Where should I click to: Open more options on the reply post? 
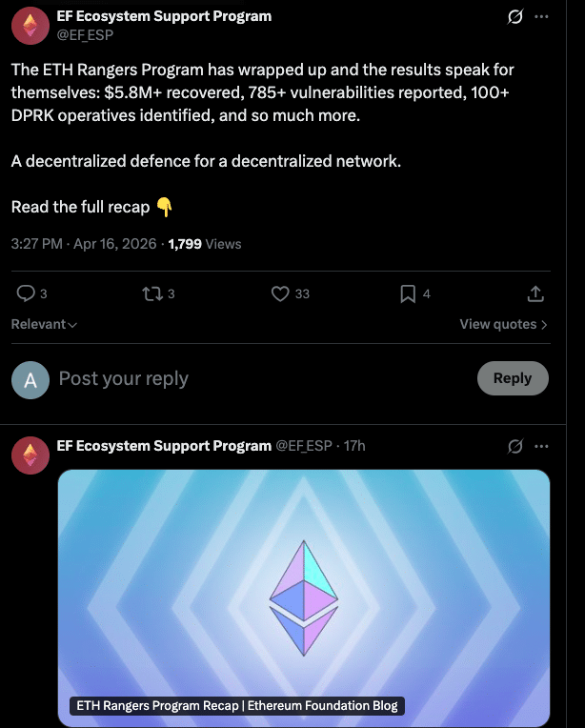coord(542,446)
